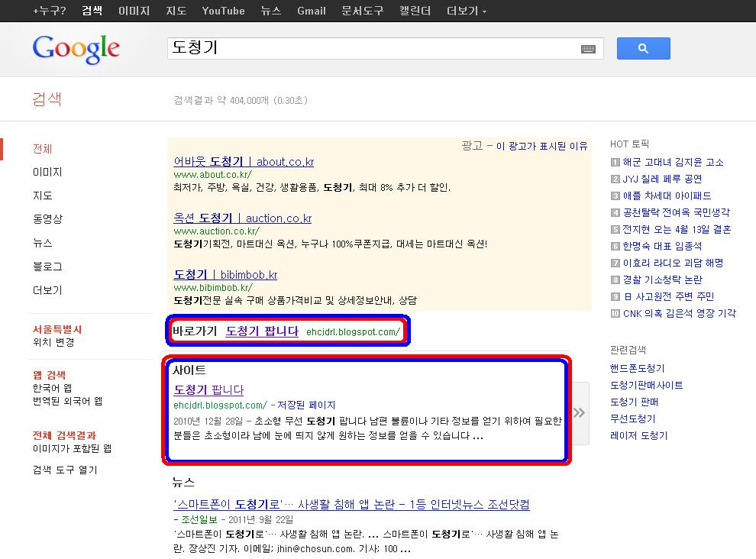Open 문서도구 in the top bar
This screenshot has width=756, height=559.
(363, 11)
